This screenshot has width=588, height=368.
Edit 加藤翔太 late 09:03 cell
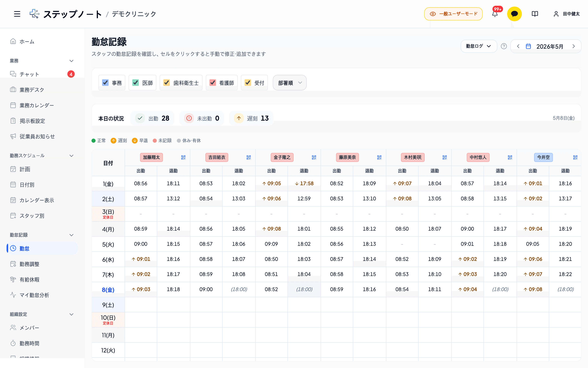(141, 289)
